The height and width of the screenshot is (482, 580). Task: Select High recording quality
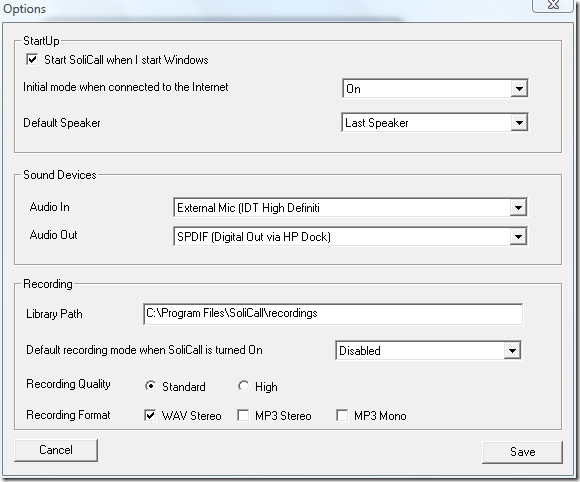[243, 386]
